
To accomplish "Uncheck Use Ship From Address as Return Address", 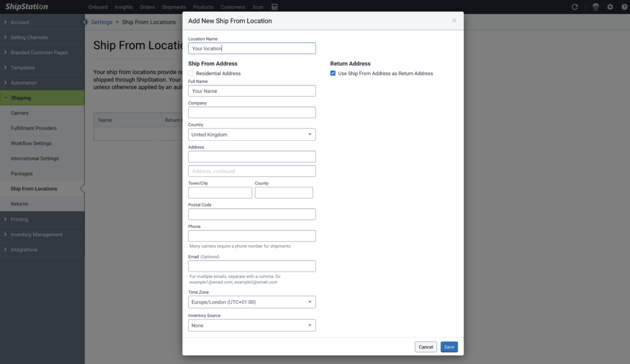I will [x=333, y=73].
